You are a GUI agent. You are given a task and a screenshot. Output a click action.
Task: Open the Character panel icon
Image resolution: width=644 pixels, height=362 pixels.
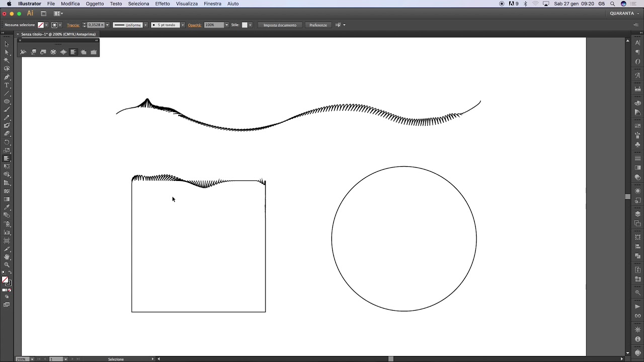pos(637,43)
